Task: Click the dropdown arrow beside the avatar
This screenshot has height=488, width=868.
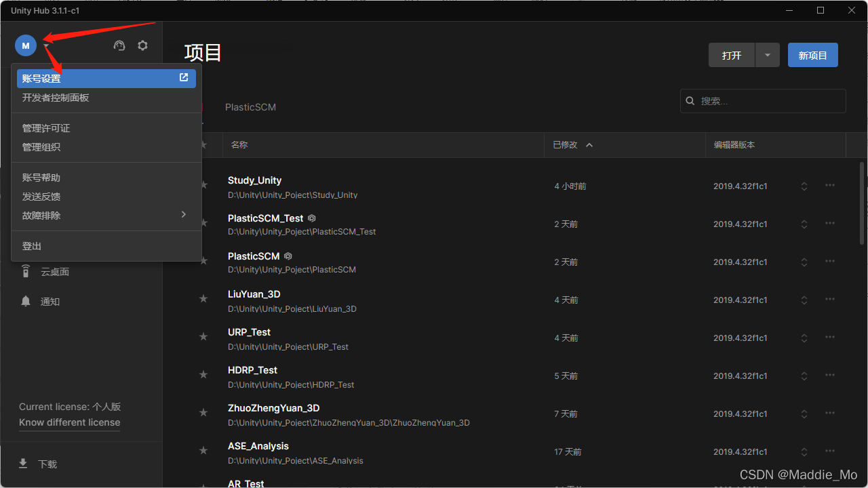Action: click(x=46, y=46)
